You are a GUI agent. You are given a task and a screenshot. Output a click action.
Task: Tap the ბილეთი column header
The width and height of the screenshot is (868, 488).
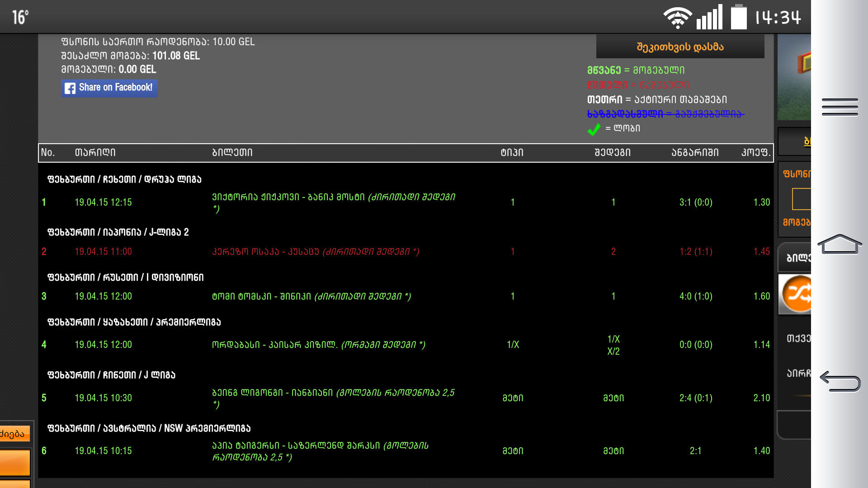[x=232, y=153]
